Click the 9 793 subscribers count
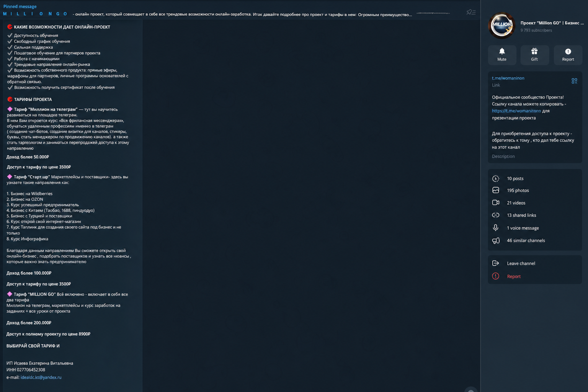Image resolution: width=588 pixels, height=392 pixels. coord(536,30)
